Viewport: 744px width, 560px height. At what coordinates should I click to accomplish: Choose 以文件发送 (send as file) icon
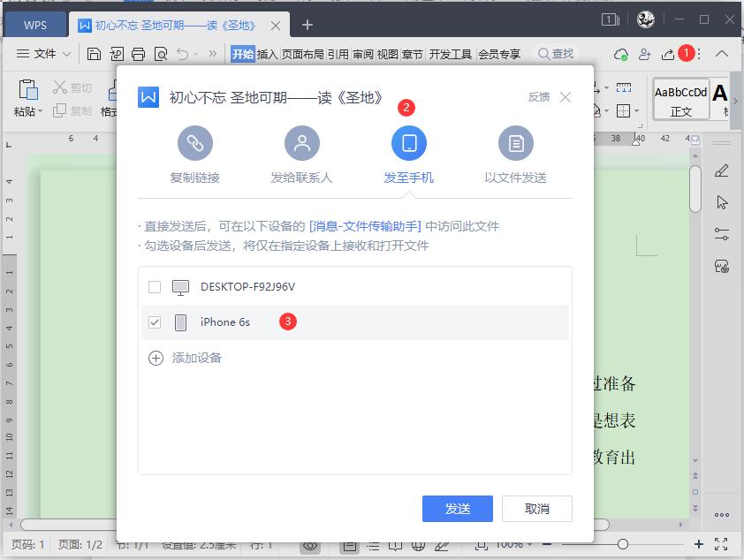516,143
